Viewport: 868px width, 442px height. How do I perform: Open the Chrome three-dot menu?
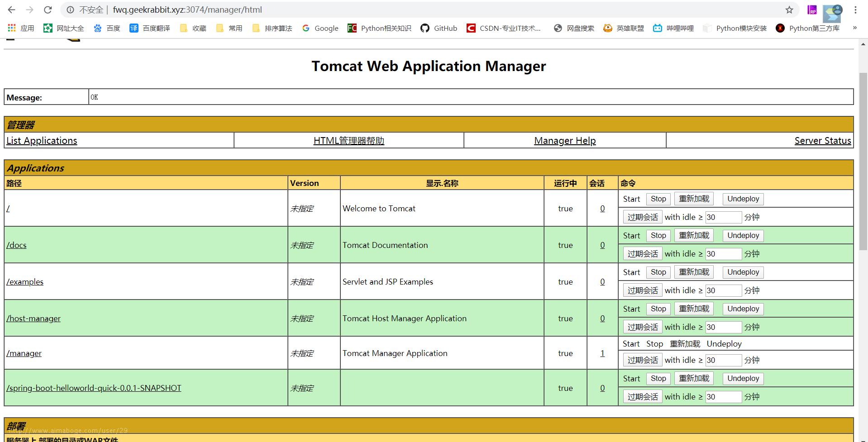[x=855, y=10]
